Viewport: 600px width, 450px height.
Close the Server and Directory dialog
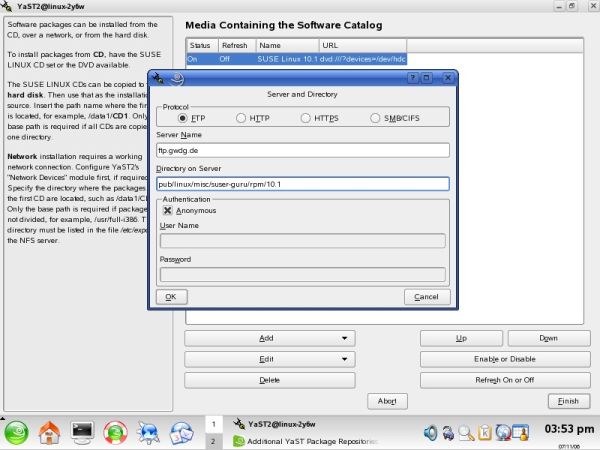(448, 78)
